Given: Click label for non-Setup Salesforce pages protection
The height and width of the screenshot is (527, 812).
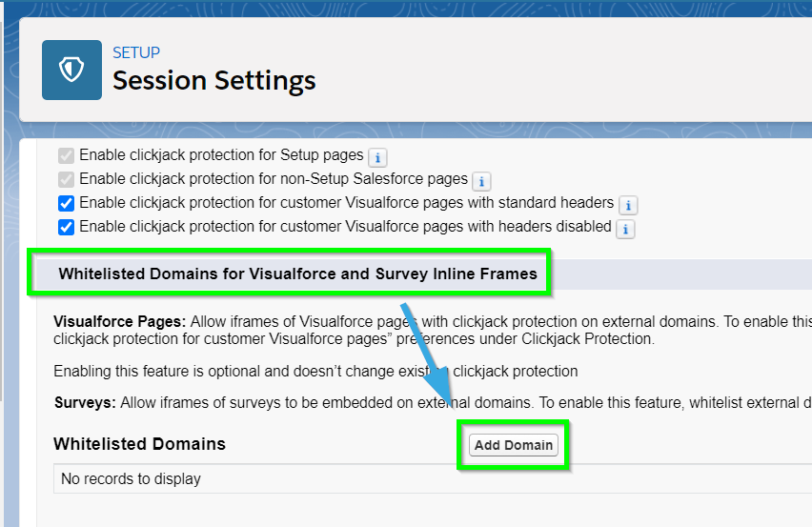Looking at the screenshot, I should pos(274,178).
